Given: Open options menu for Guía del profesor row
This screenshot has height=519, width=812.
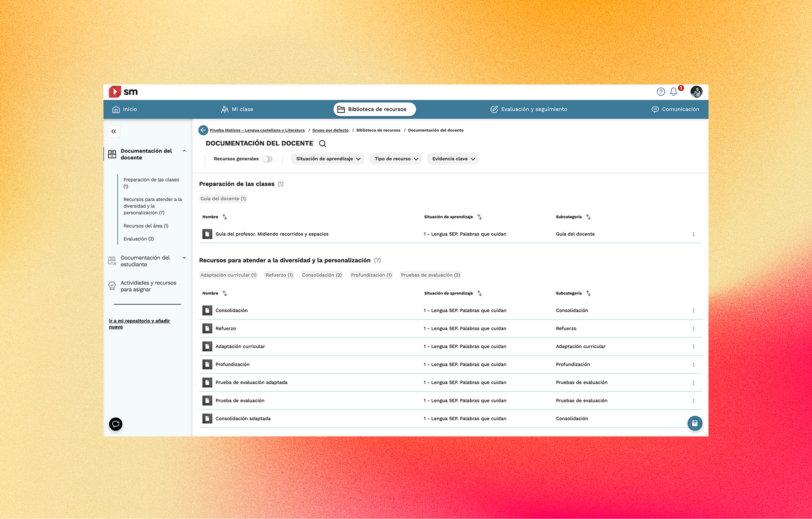Looking at the screenshot, I should (x=694, y=234).
